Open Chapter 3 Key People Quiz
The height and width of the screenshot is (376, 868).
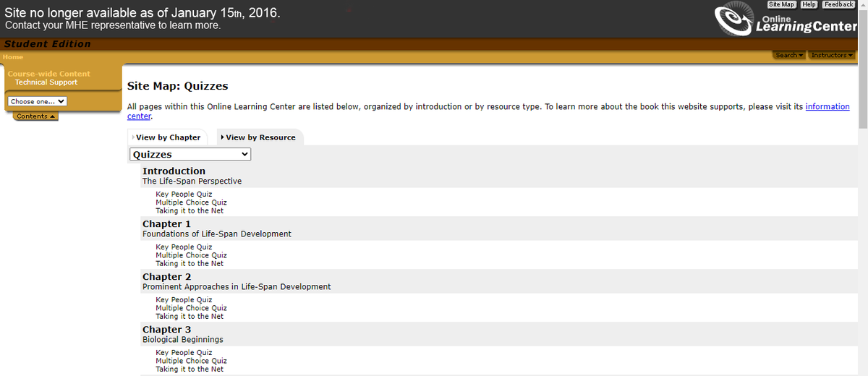[x=184, y=353]
